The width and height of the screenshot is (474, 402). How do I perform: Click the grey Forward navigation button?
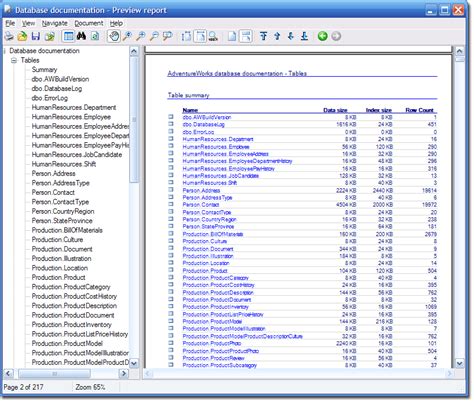coord(336,36)
